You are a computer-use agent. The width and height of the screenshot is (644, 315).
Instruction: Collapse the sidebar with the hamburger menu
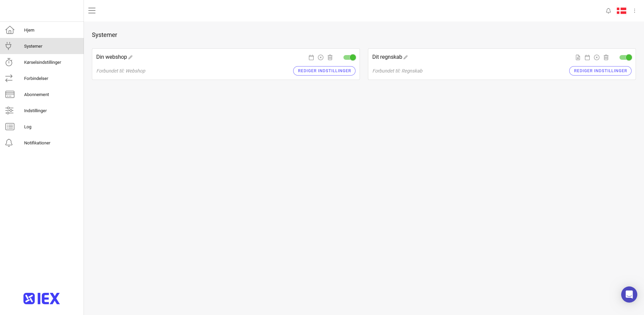(92, 10)
